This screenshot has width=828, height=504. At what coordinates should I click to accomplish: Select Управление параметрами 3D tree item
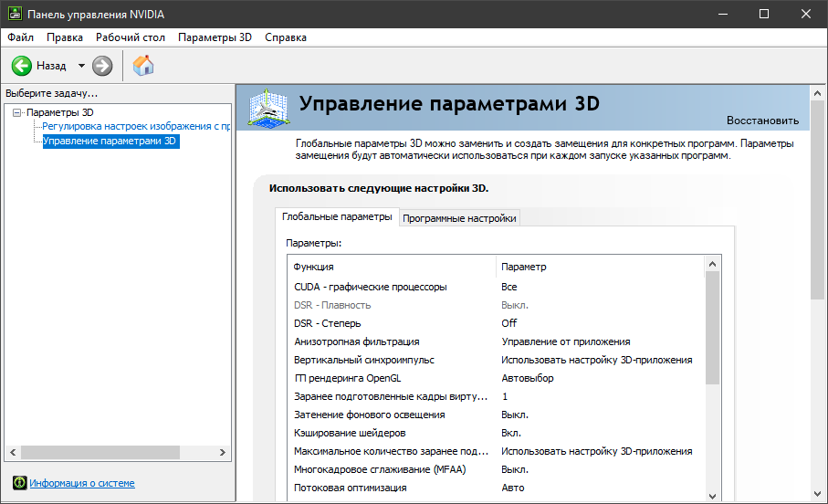point(110,141)
